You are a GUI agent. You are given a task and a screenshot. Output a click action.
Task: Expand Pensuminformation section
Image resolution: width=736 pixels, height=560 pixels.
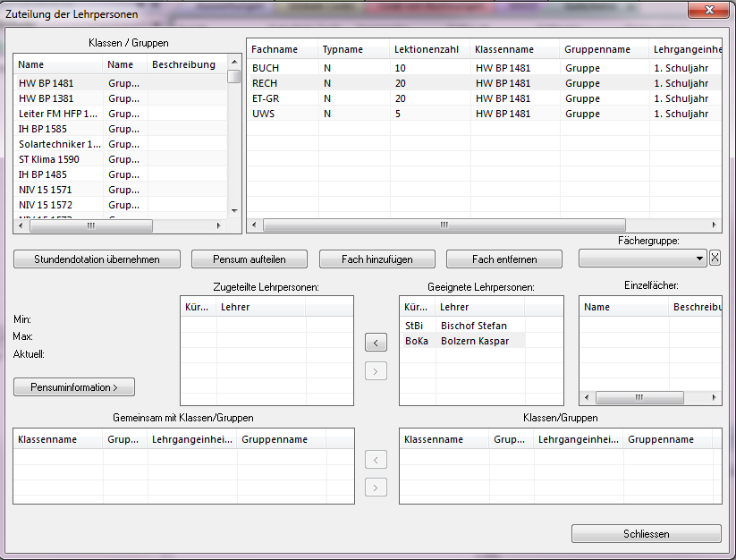coord(74,387)
